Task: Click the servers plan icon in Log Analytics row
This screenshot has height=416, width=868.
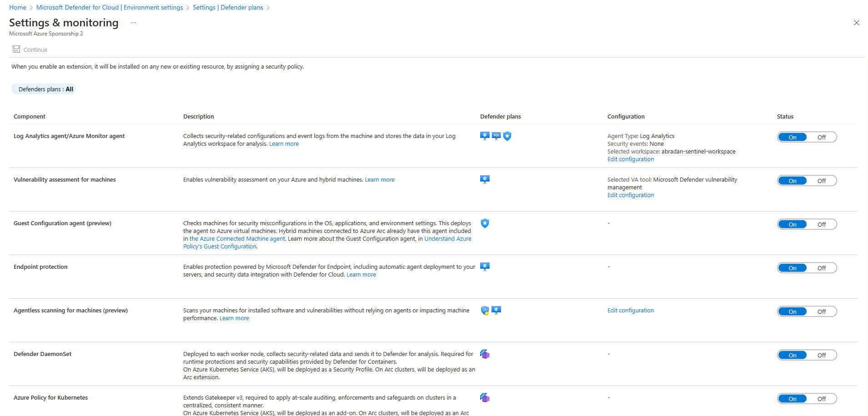Action: click(x=485, y=136)
